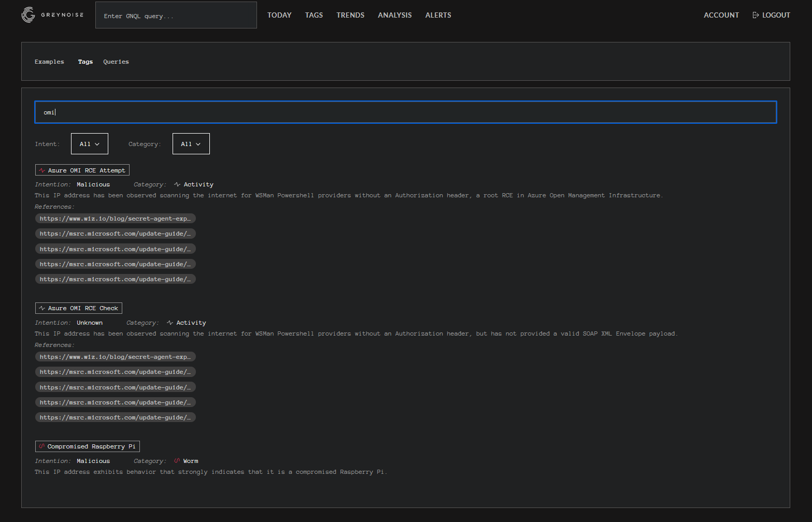Open the TAGS navigation item

coord(314,15)
